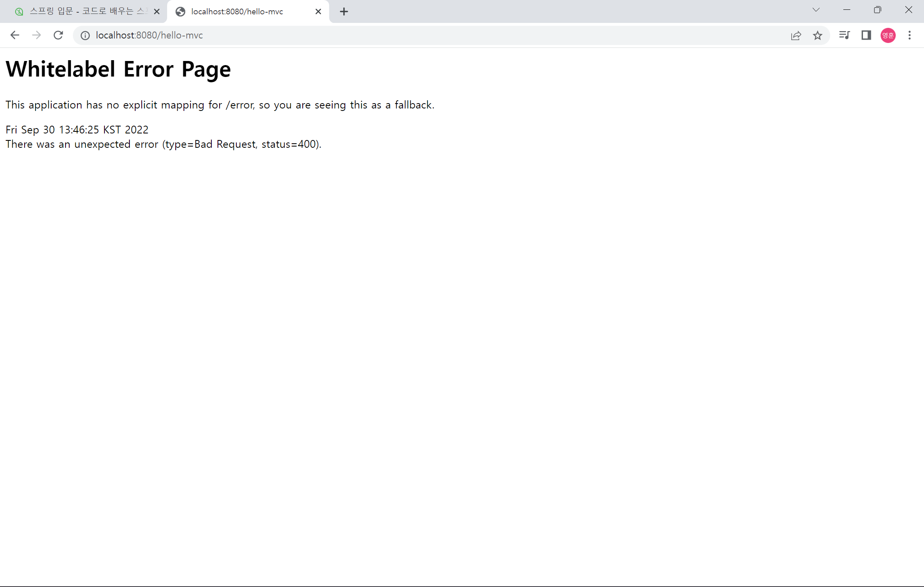Toggle the browser side panel

coord(866,35)
